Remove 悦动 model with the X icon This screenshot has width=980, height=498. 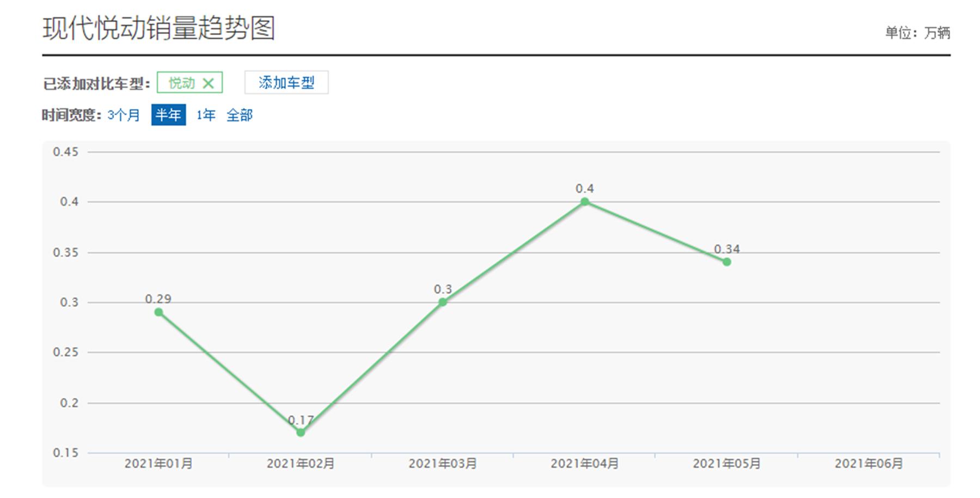point(208,83)
